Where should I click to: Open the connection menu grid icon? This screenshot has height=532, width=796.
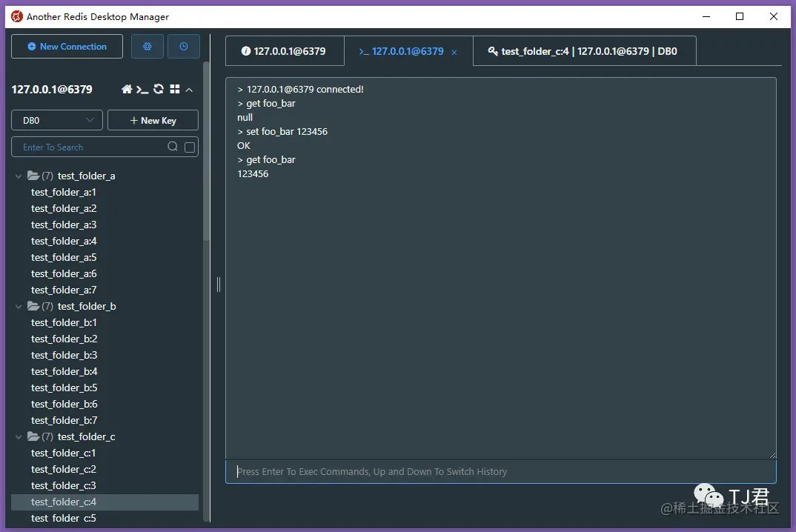click(175, 89)
